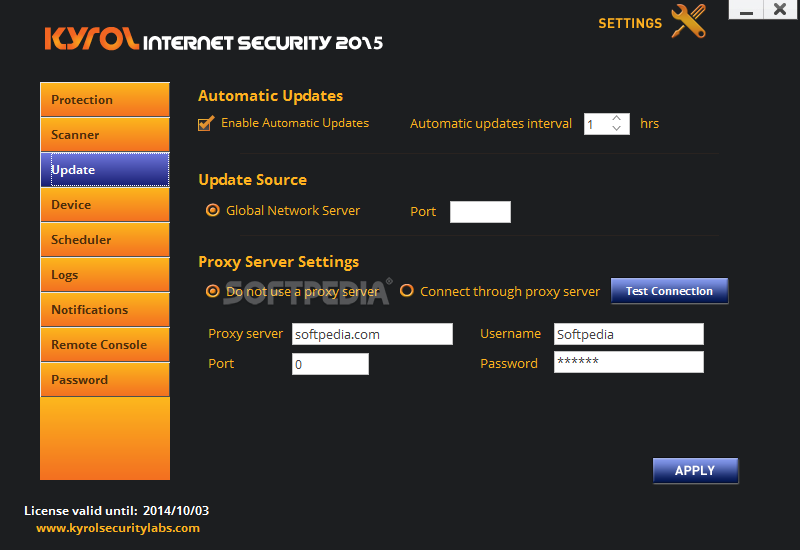Image resolution: width=800 pixels, height=550 pixels.
Task: Minimize the Kyrol settings window
Action: tap(746, 10)
